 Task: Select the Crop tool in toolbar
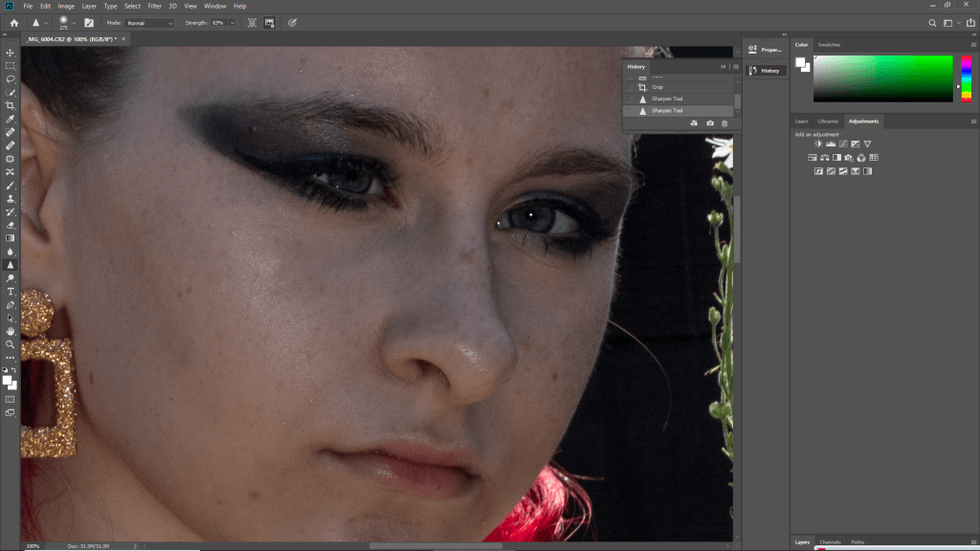11,105
